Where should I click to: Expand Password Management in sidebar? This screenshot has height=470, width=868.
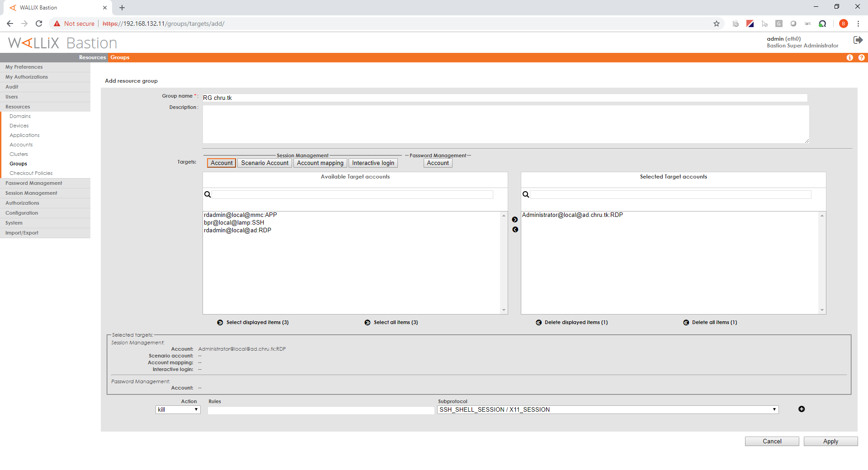[x=34, y=183]
